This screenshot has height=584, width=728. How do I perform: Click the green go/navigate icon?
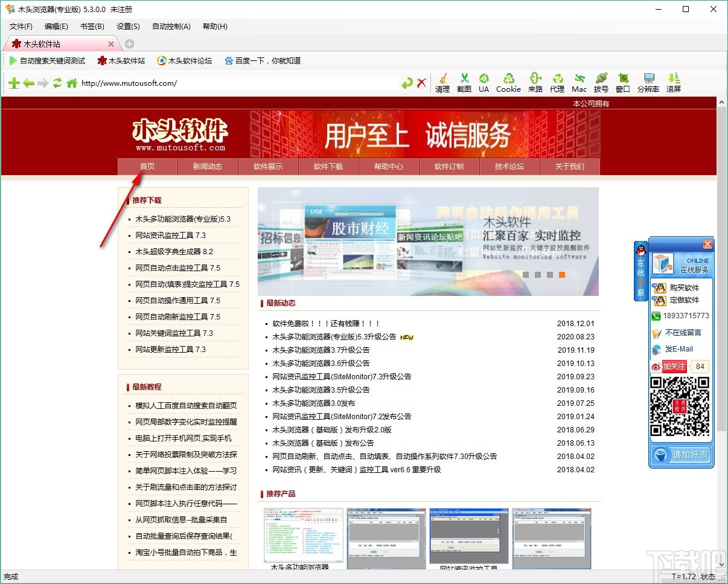(x=407, y=83)
